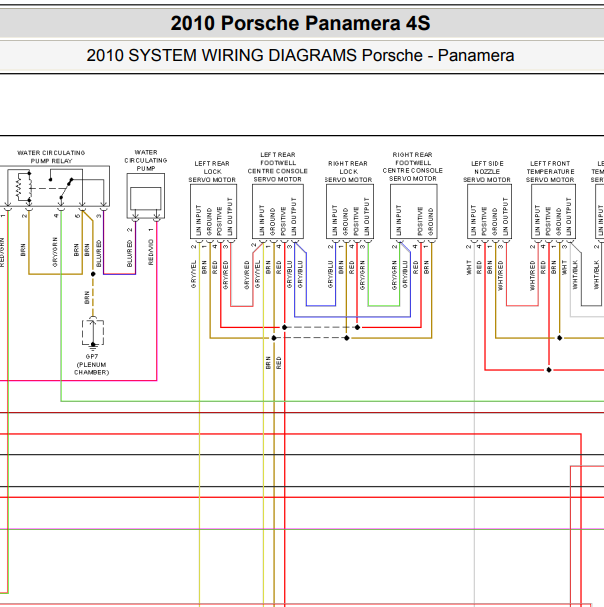This screenshot has width=604, height=607.
Task: Click the "2010 Porsche Panamera 4S" title
Action: (x=300, y=23)
